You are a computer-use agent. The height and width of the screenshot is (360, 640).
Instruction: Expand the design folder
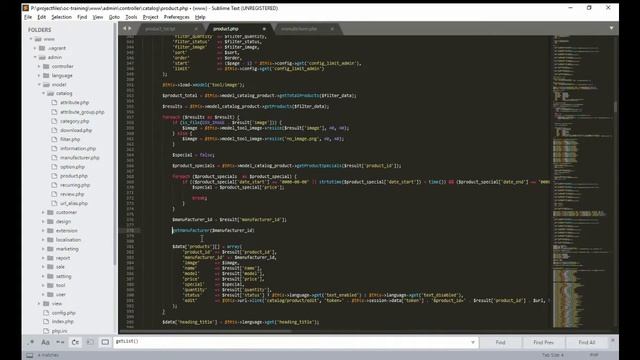tap(43, 221)
